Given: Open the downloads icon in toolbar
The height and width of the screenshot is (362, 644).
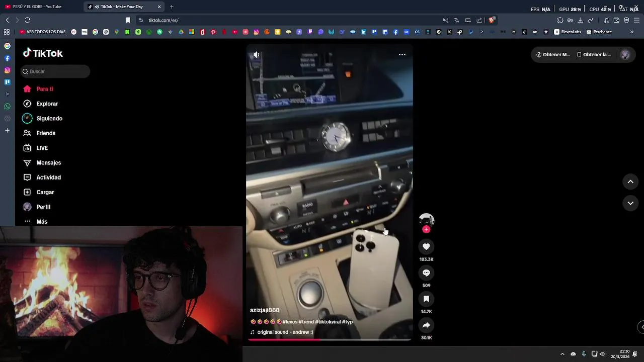Looking at the screenshot, I should [x=580, y=20].
